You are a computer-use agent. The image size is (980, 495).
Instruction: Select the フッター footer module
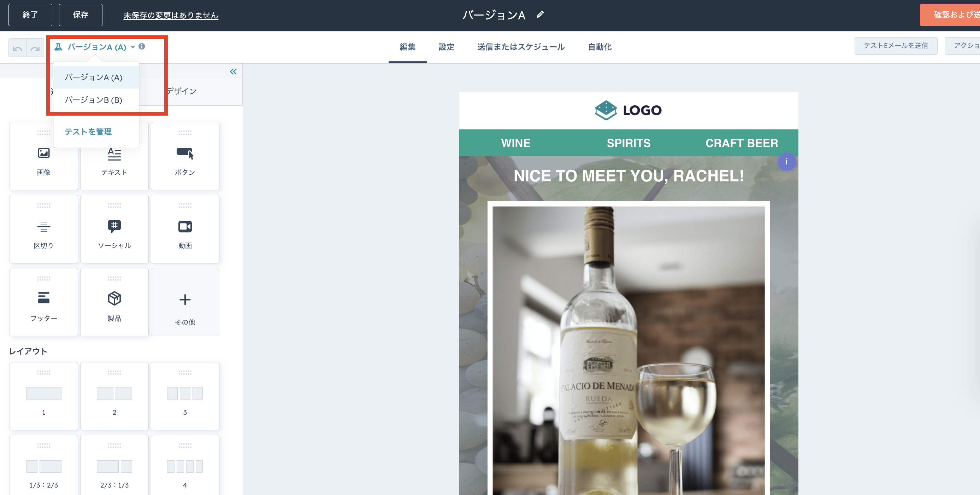[44, 302]
